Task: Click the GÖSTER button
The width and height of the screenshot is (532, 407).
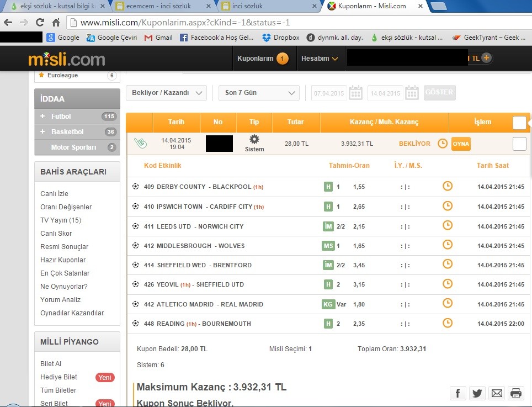Action: click(439, 92)
